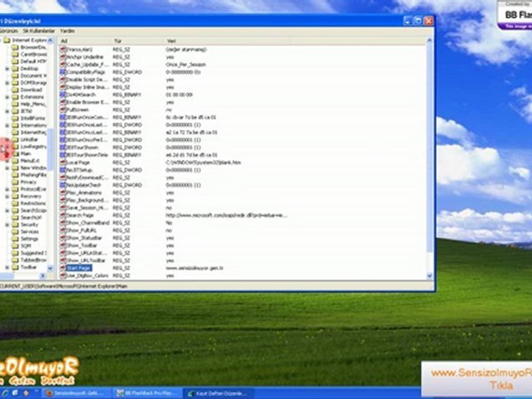Click the Internet Explorer folder icon

coord(7,40)
